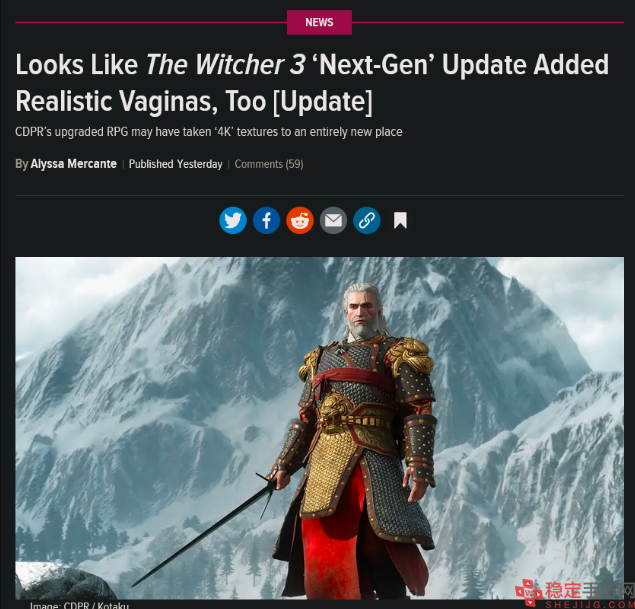635x609 pixels.
Task: Click the Published Yesterday timestamp
Action: (x=176, y=164)
